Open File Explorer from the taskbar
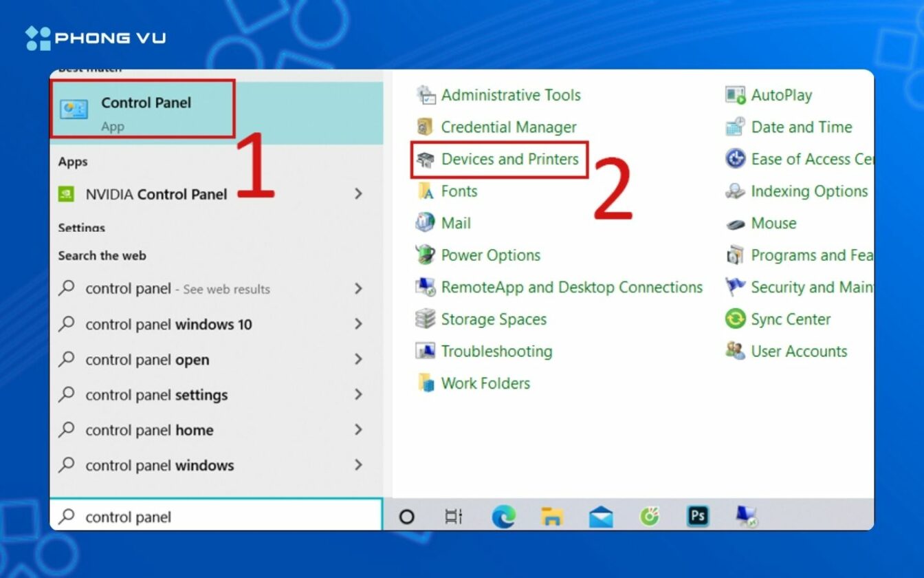This screenshot has width=924, height=578. 552,516
